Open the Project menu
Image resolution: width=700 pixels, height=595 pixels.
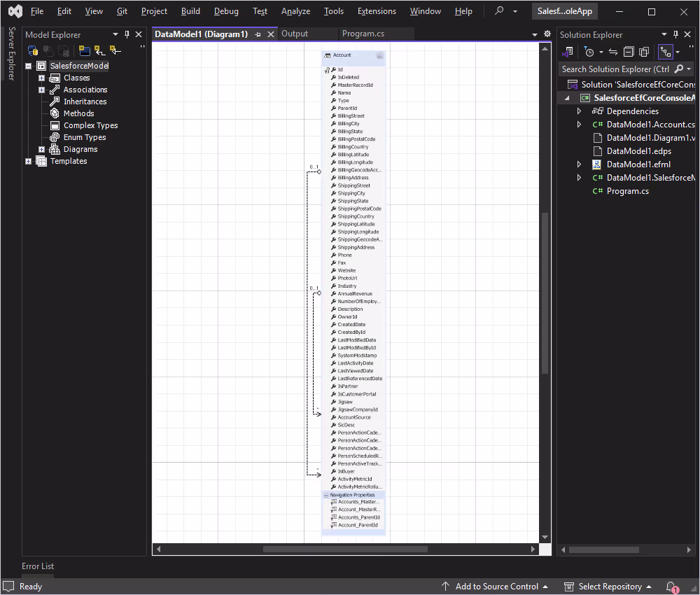(x=153, y=11)
